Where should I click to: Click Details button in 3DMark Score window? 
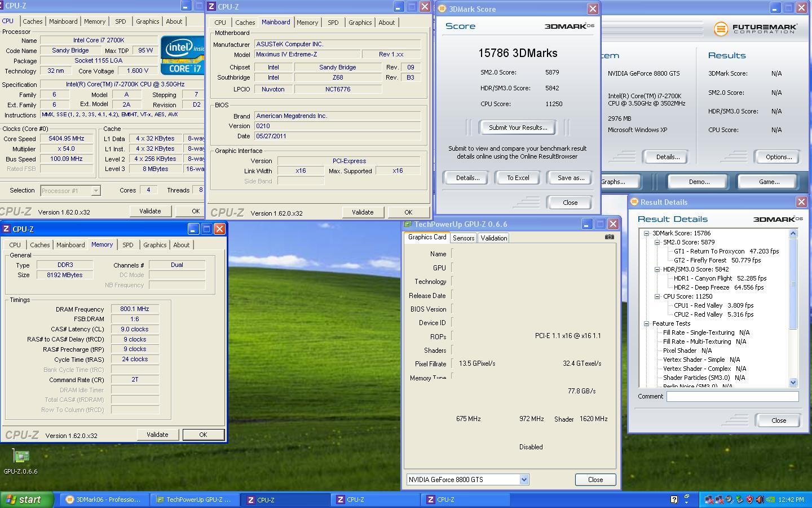467,178
